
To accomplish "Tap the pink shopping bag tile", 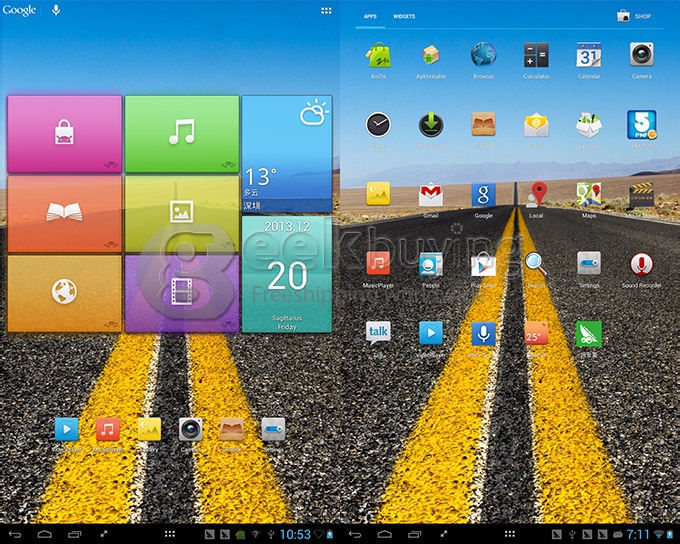I will coord(65,133).
